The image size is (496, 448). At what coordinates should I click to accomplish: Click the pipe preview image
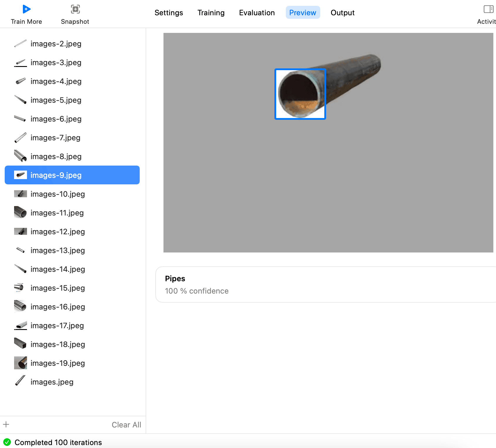(x=328, y=143)
